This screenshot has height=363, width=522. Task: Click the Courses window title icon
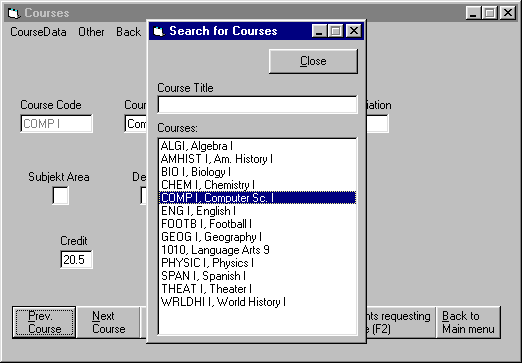(14, 13)
